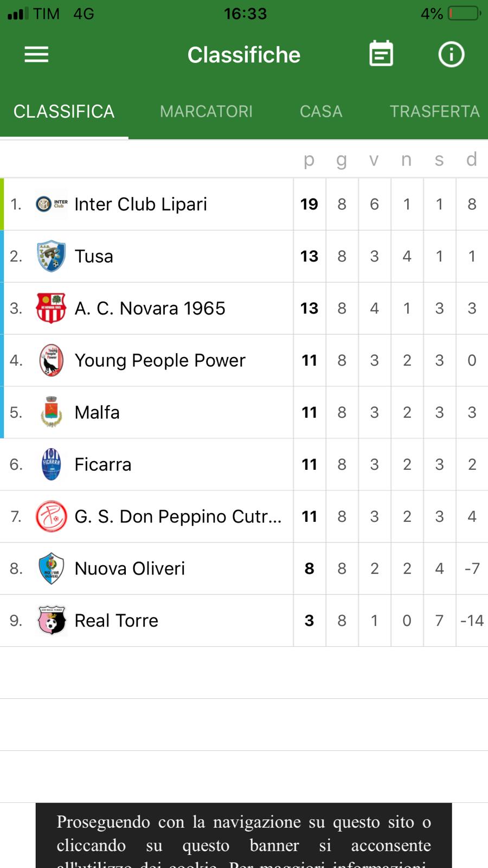The image size is (488, 868).
Task: Click the points column header p
Action: coord(309,159)
